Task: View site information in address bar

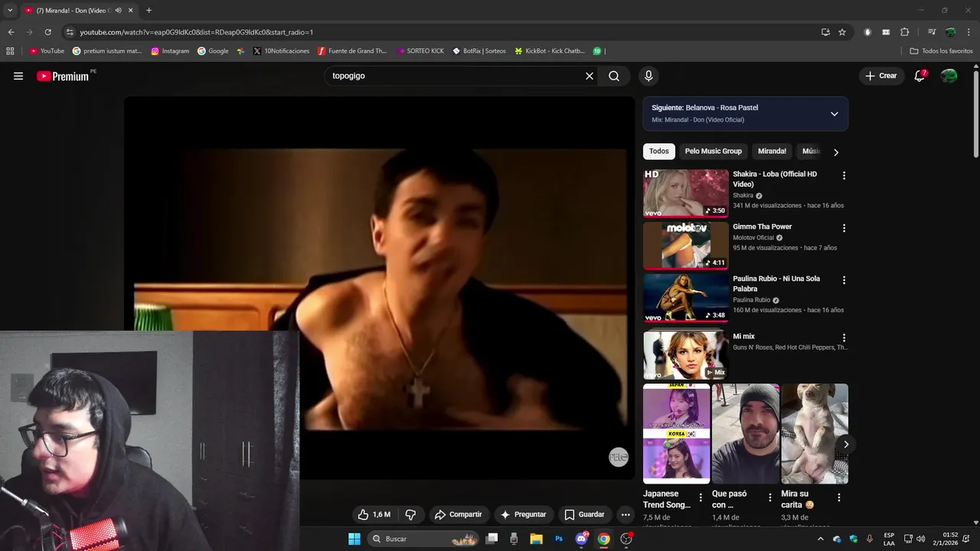Action: click(x=70, y=32)
